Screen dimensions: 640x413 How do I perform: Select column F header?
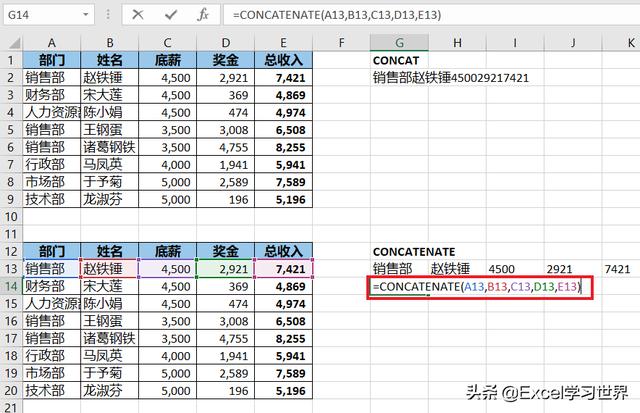pyautogui.click(x=341, y=42)
